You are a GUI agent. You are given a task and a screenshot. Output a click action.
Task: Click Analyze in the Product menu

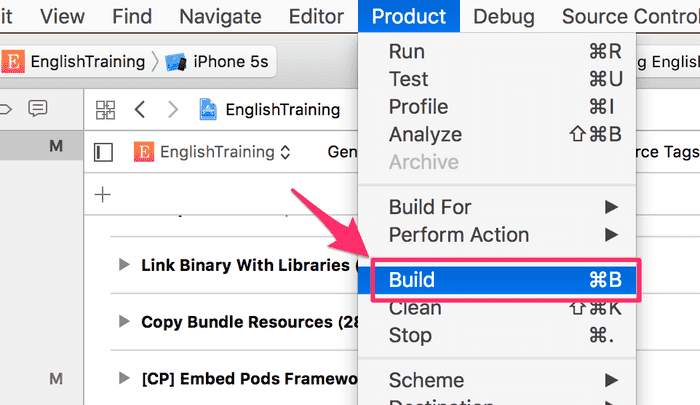(x=425, y=134)
